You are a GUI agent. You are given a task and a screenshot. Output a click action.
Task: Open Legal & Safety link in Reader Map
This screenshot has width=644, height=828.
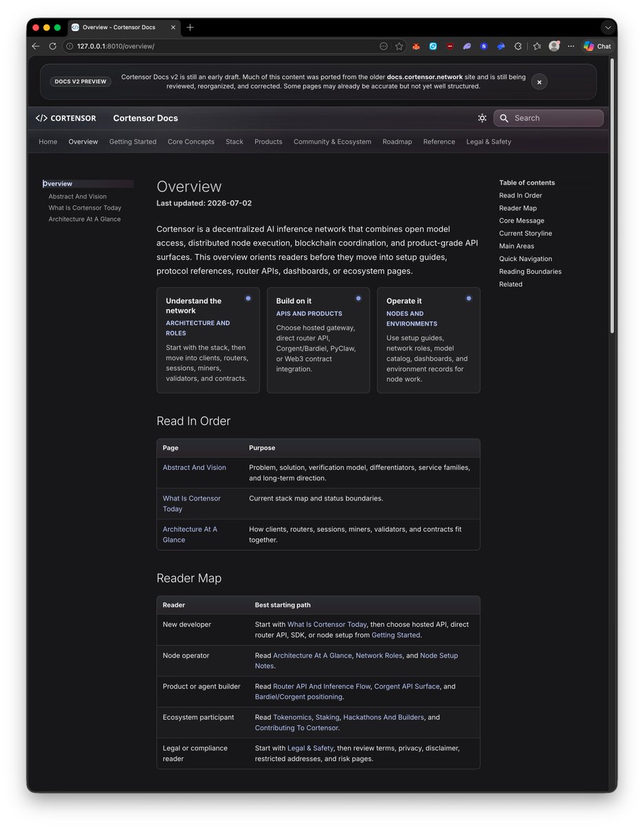pyautogui.click(x=310, y=748)
